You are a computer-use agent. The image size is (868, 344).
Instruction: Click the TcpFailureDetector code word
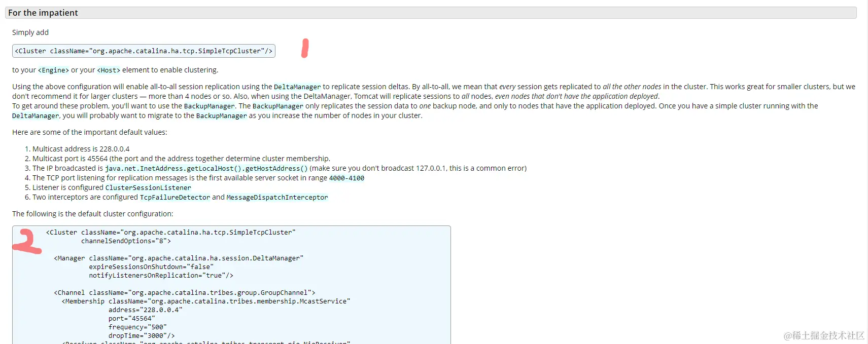tap(175, 198)
